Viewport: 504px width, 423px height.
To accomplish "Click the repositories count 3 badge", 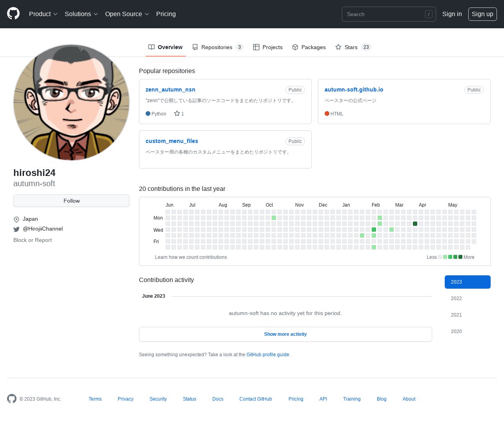I will click(x=239, y=47).
